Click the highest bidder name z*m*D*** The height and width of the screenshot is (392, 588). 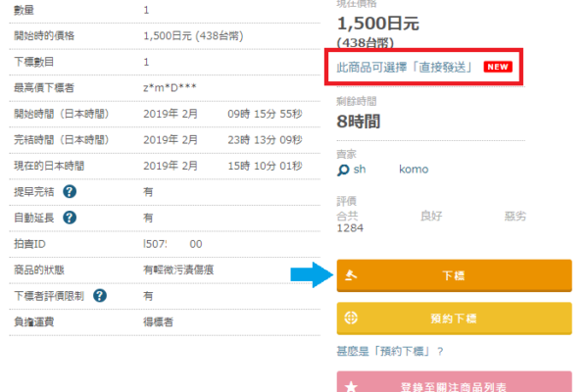point(170,87)
